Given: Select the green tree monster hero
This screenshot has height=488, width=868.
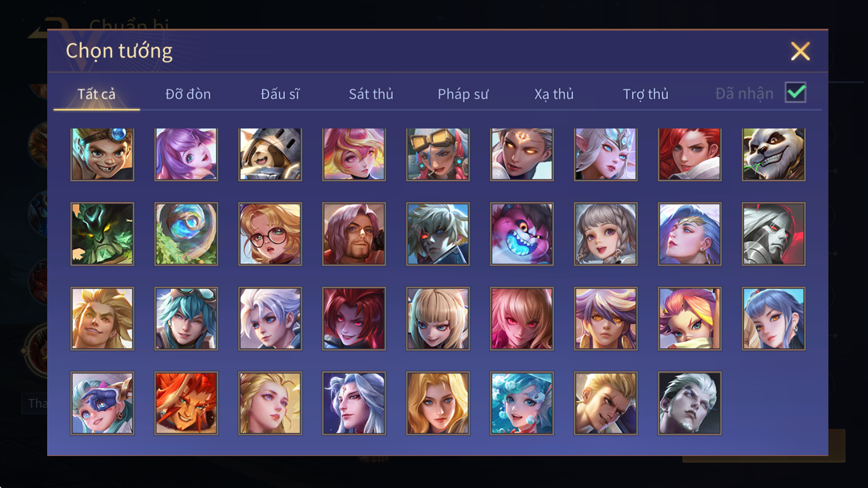Looking at the screenshot, I should pos(102,234).
